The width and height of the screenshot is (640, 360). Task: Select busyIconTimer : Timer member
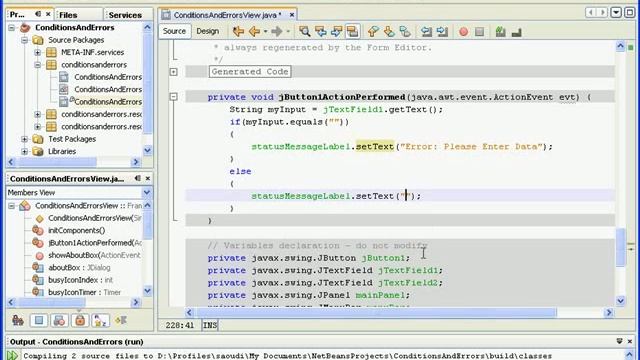84,292
